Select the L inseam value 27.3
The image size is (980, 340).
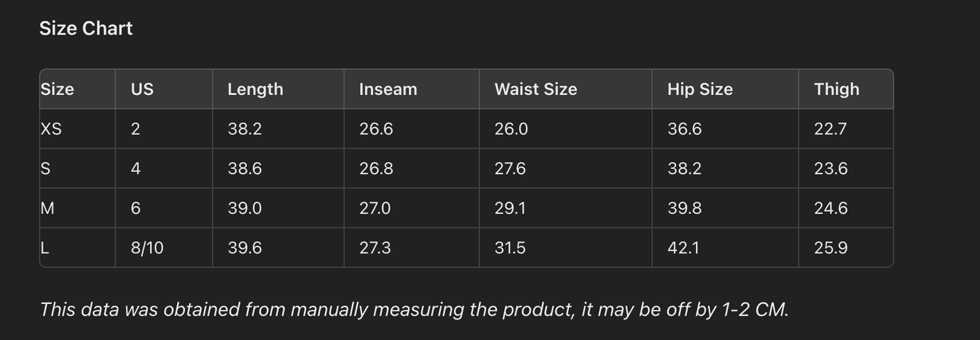coord(375,248)
